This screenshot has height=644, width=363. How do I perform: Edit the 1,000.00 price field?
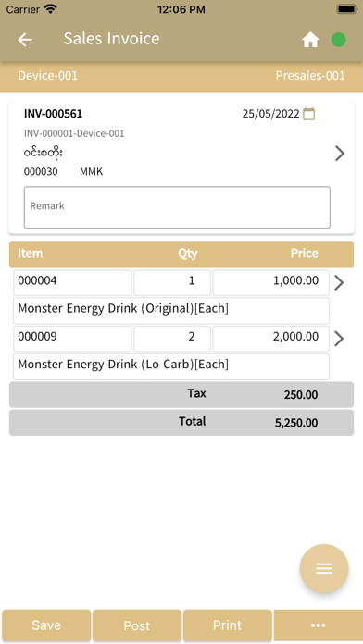(271, 282)
